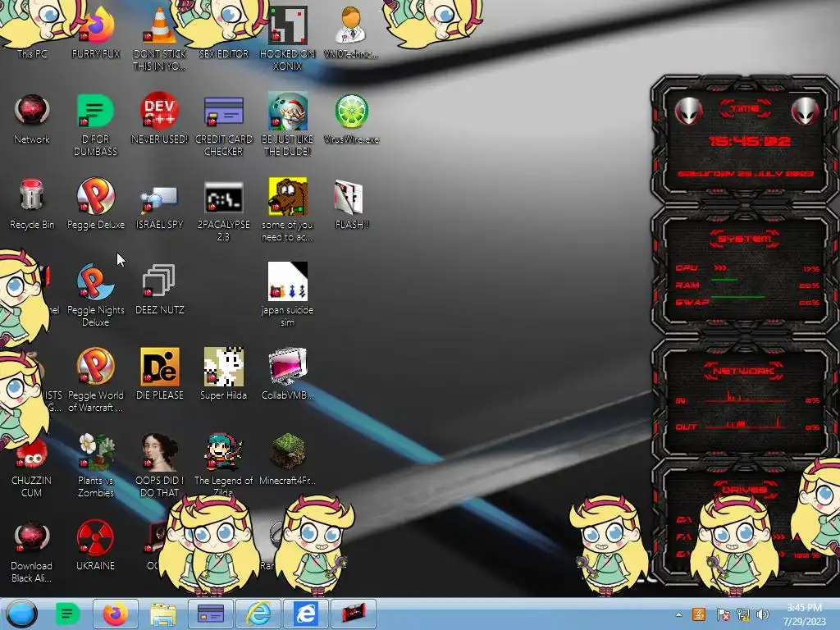
Task: Click the SYSTEM widget RAM meter
Action: pyautogui.click(x=747, y=285)
